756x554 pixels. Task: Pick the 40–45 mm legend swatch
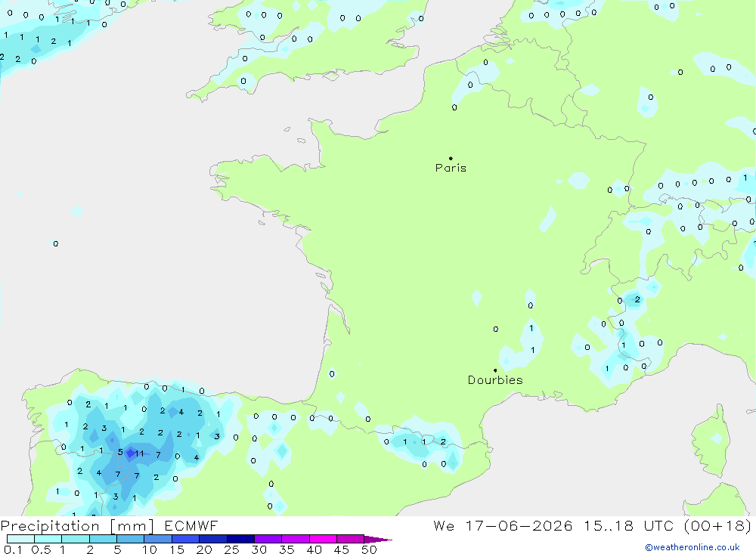pyautogui.click(x=323, y=539)
